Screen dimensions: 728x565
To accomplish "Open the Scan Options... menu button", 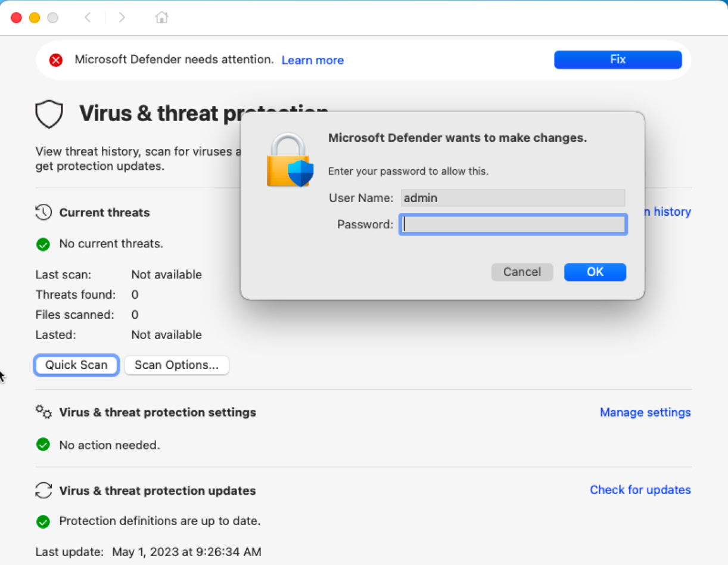I will (x=176, y=365).
